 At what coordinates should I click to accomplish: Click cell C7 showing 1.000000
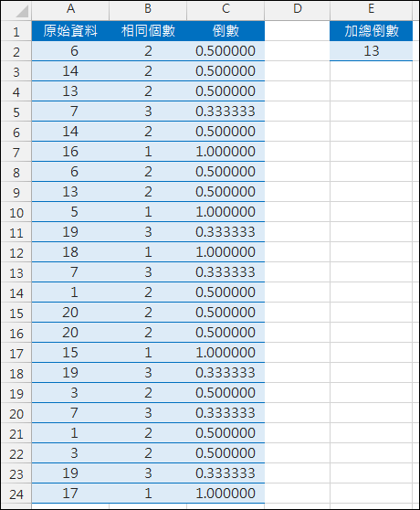[x=226, y=152]
